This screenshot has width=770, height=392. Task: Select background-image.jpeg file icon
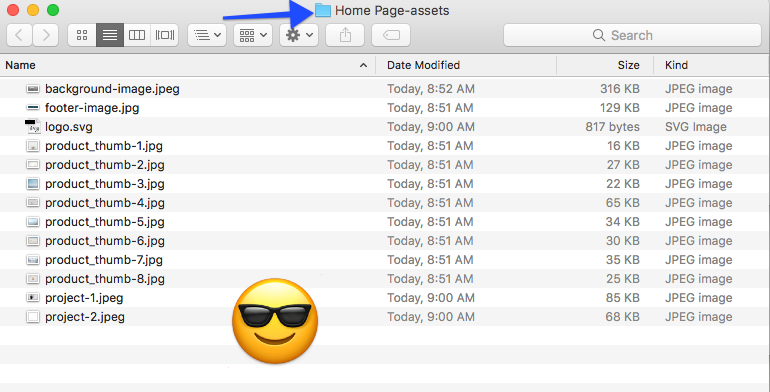click(33, 89)
